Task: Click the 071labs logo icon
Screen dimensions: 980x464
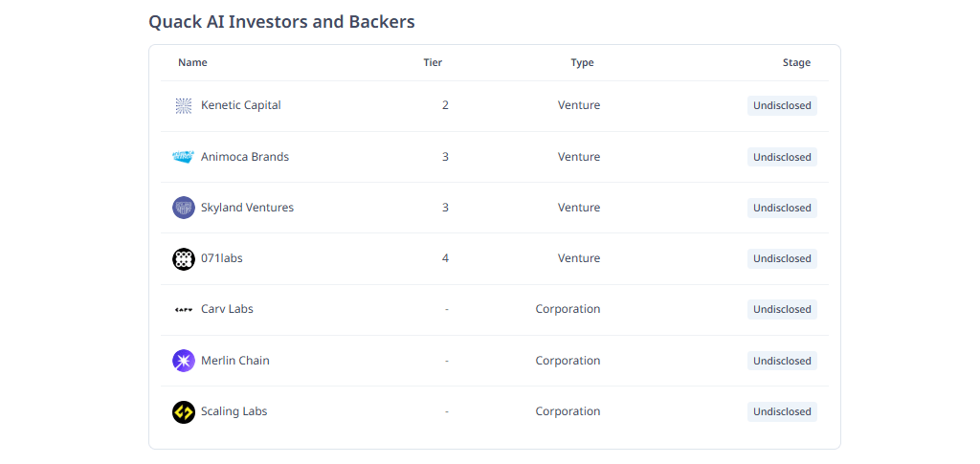Action: 184,258
